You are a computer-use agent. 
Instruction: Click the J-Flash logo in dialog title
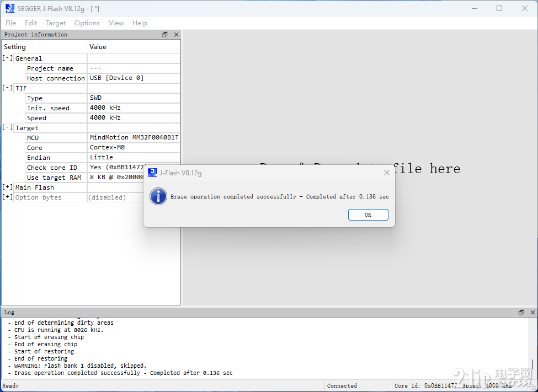(x=152, y=173)
